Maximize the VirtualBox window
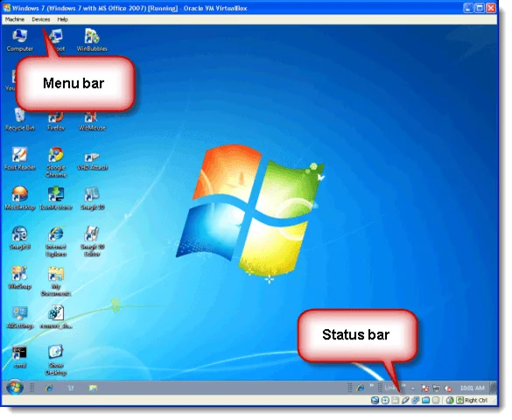This screenshot has width=512, height=420. tap(480, 8)
